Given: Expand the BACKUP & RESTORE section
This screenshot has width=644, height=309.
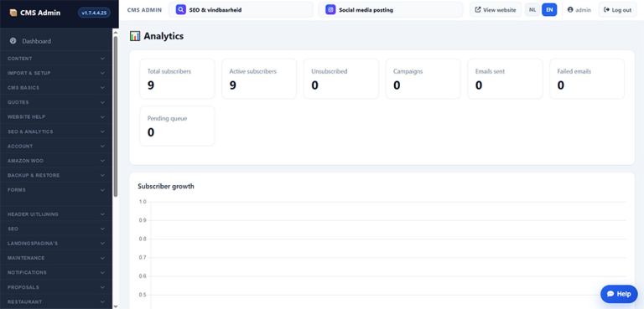Looking at the screenshot, I should click(x=56, y=175).
